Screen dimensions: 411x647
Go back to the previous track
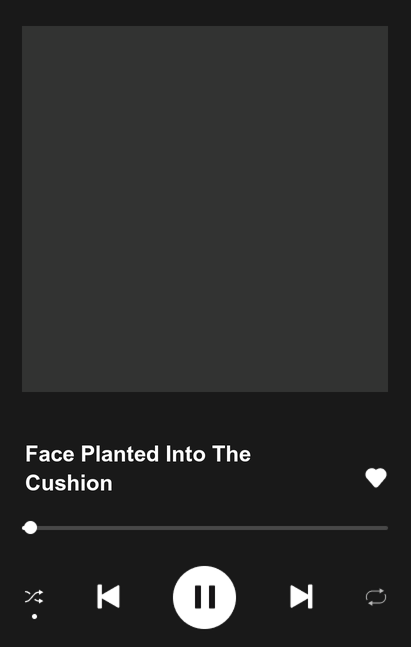coord(109,596)
